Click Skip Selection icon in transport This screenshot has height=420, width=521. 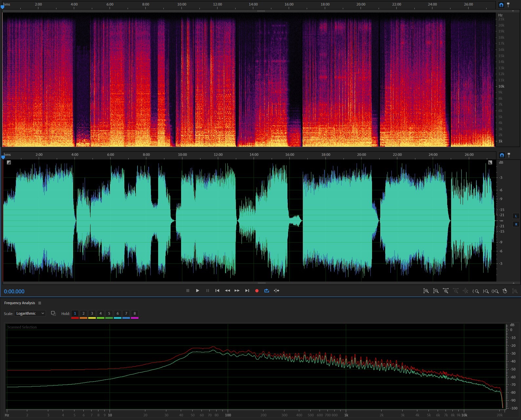(x=277, y=291)
